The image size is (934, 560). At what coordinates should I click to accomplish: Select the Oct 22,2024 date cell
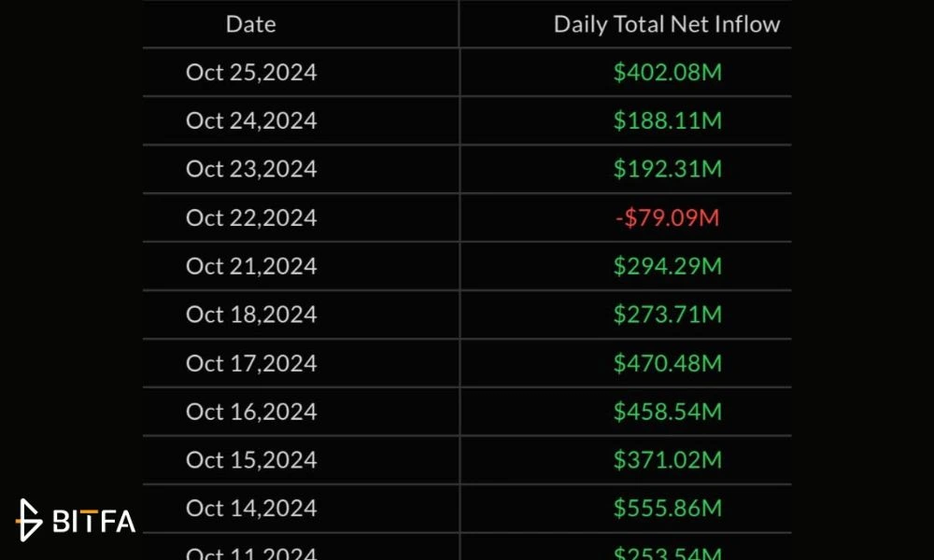point(251,217)
